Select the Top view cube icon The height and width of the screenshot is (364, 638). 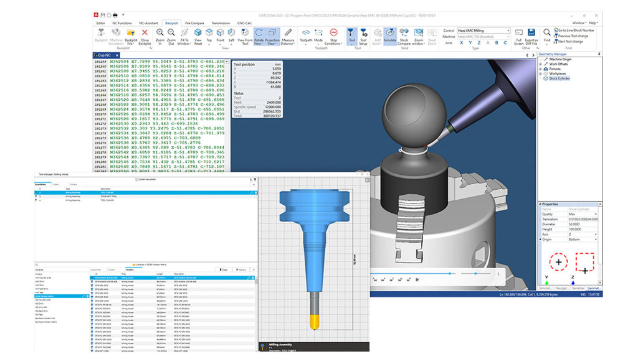[209, 34]
